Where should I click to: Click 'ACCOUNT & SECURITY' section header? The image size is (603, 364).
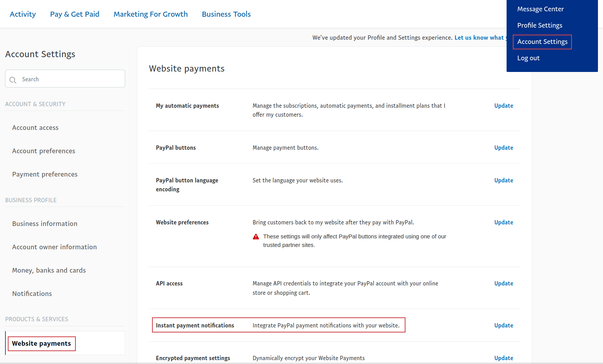pos(35,104)
